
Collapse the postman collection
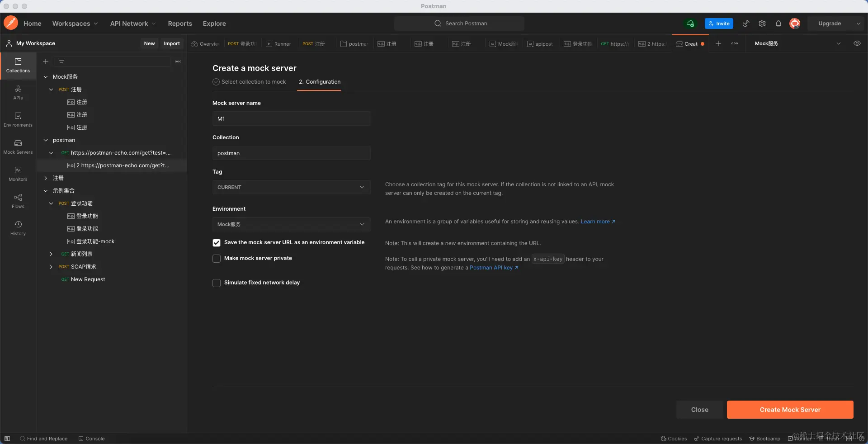click(46, 140)
